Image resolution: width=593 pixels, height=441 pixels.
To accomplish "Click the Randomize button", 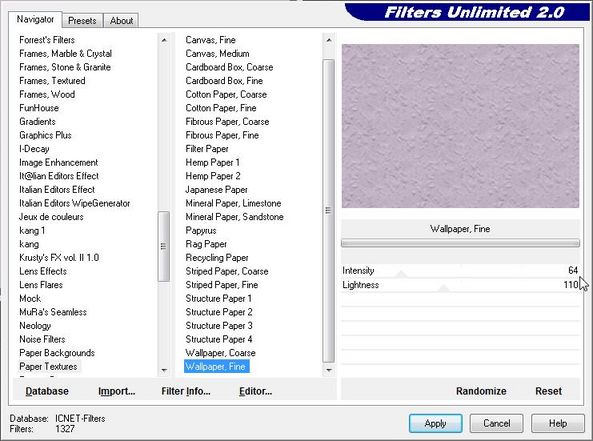I will coord(481,391).
